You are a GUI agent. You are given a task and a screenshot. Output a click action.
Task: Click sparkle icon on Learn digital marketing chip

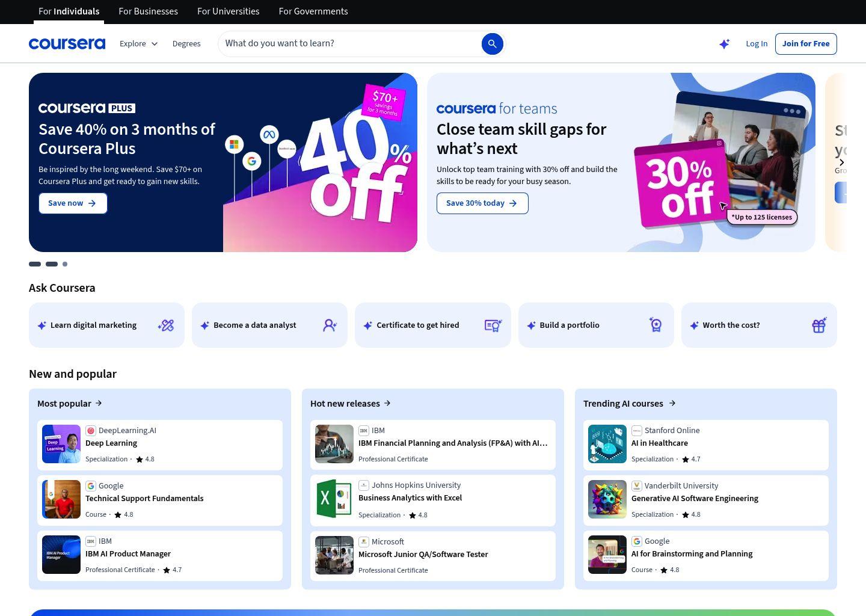coord(41,325)
